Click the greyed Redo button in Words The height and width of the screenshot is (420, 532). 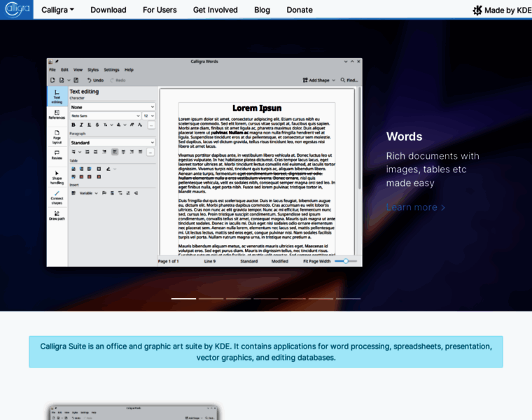pos(118,80)
